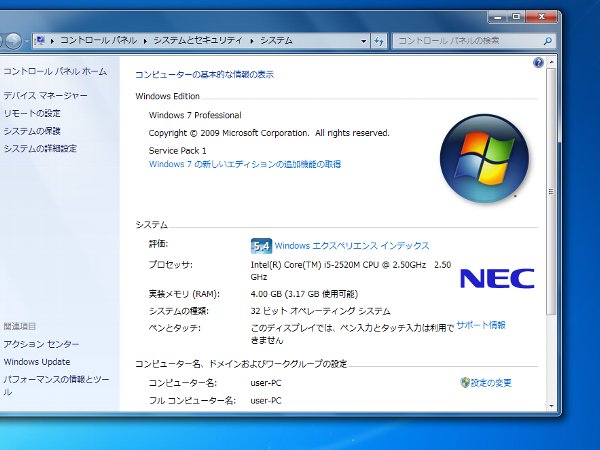
Task: Click the コンピューターの基本的な情報の表示 heading
Action: point(205,75)
